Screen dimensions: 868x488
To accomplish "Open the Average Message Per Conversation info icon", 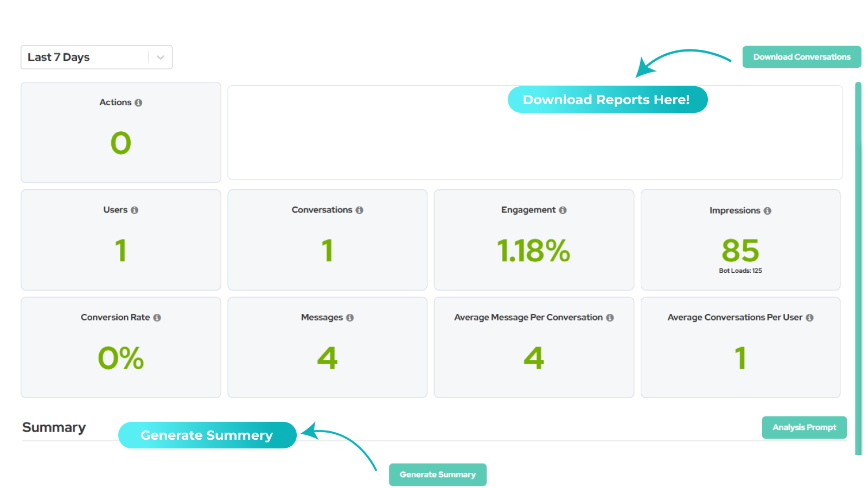I will click(611, 318).
